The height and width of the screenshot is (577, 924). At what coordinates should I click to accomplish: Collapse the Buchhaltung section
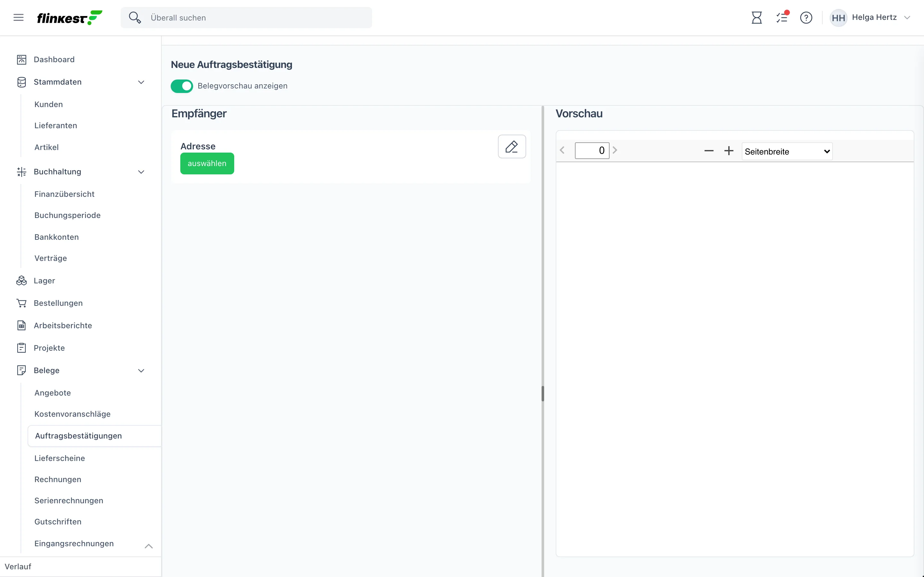(x=141, y=172)
